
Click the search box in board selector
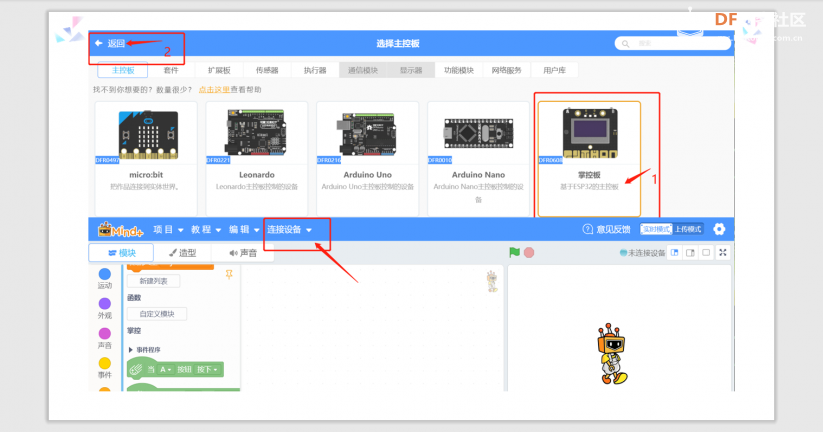(x=672, y=44)
